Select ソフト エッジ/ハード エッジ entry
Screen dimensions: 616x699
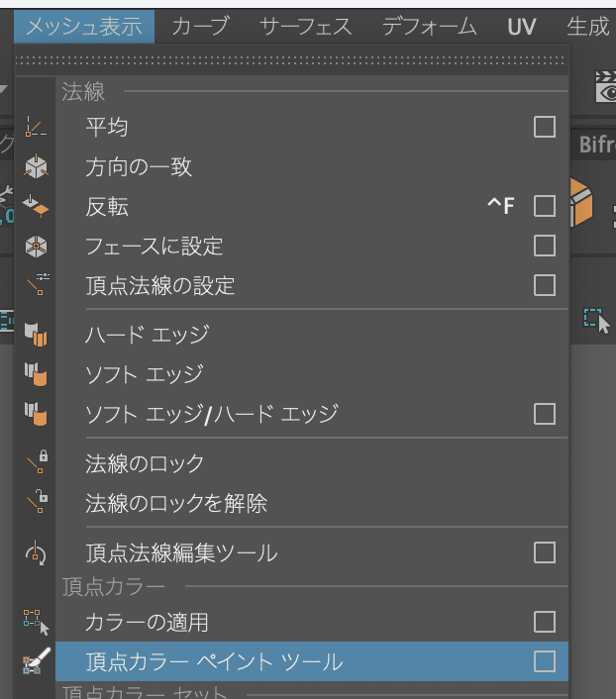pyautogui.click(x=312, y=414)
